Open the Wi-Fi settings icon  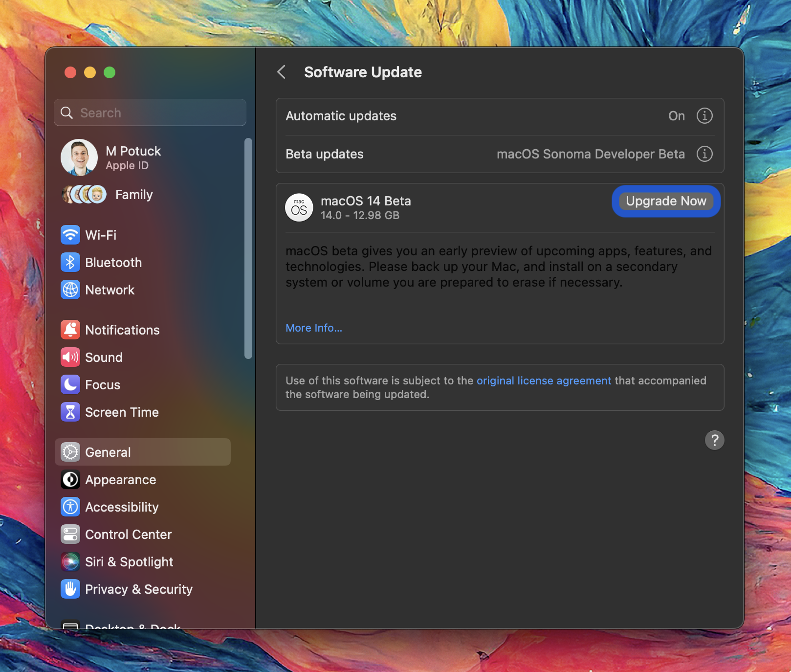(70, 235)
